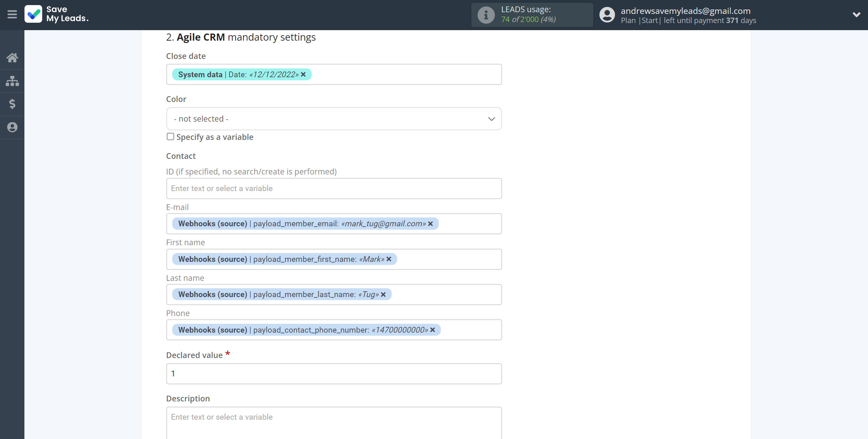Click the Agile CRM mandatory settings heading
The image size is (868, 439).
241,37
